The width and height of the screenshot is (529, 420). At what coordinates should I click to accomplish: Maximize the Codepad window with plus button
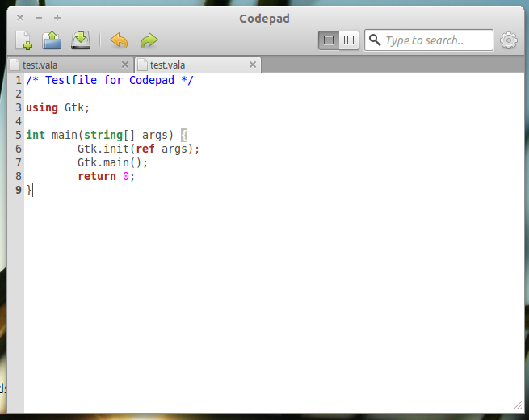pos(57,18)
